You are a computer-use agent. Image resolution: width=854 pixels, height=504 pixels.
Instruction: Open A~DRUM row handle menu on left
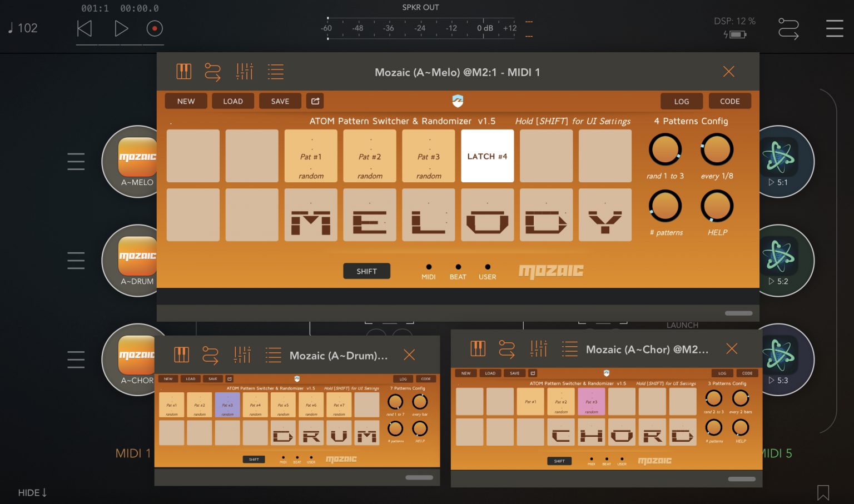[x=76, y=260]
